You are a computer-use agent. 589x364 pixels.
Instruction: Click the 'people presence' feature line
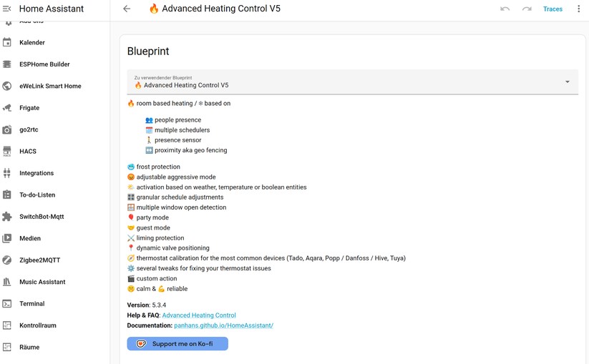pos(173,120)
